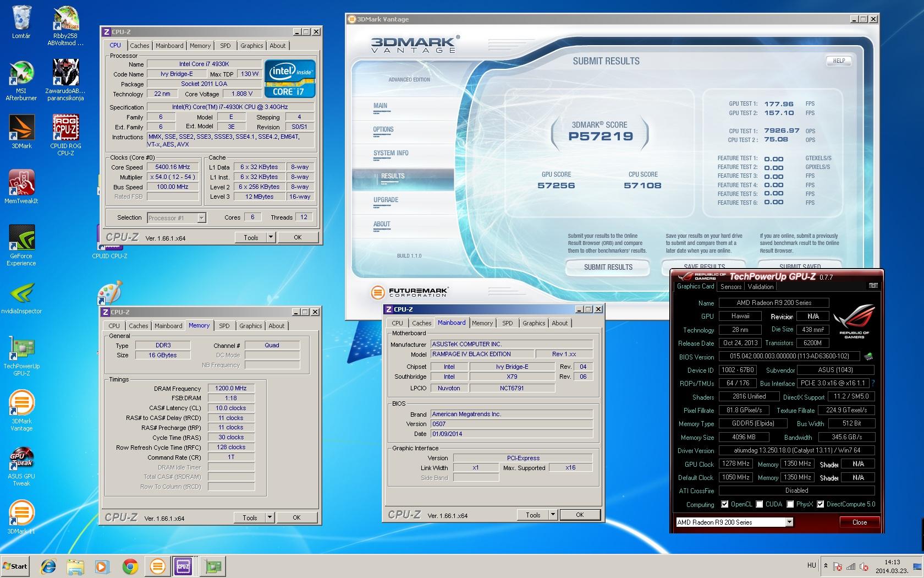Viewport: 924px width, 578px height.
Task: Switch to Caches tab in CPU-Z CPU window
Action: pos(140,46)
